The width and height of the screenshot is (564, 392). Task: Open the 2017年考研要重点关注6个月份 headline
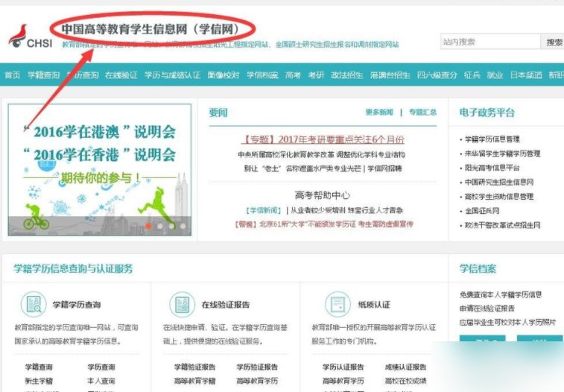point(323,139)
